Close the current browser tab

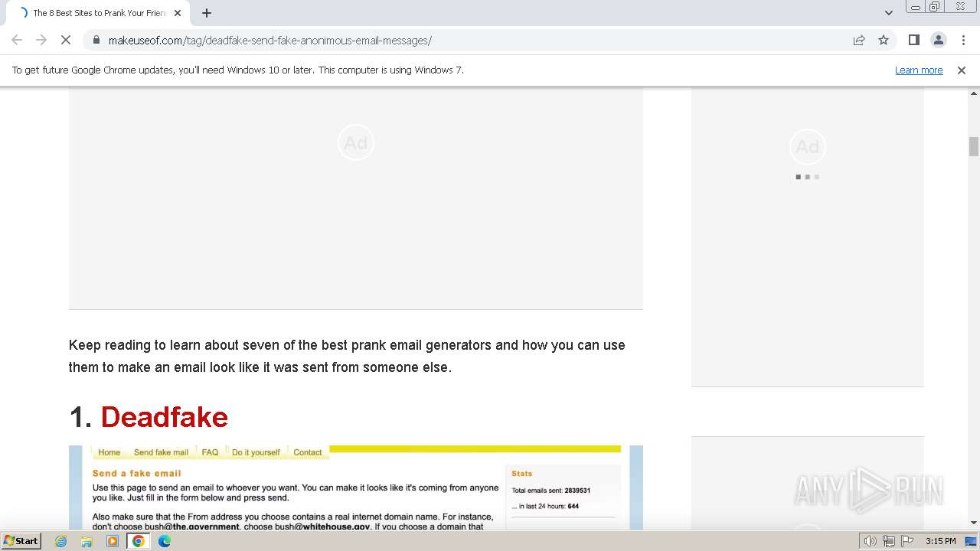point(178,13)
